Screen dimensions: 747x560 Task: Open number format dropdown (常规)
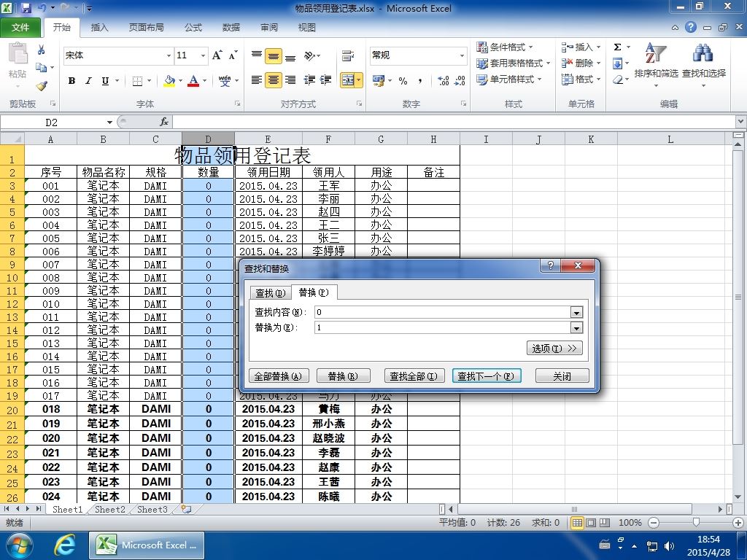pos(462,55)
